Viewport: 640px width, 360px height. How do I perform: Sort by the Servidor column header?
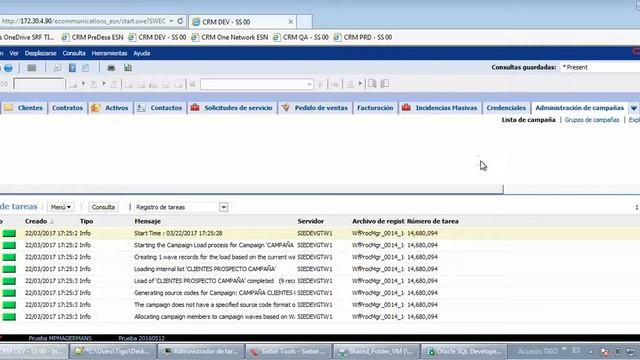click(x=311, y=221)
